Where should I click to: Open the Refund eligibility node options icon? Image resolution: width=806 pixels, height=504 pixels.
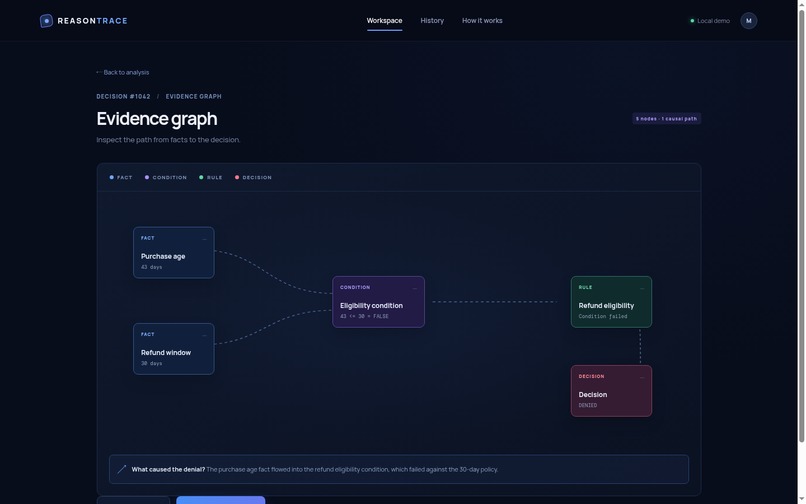click(642, 288)
